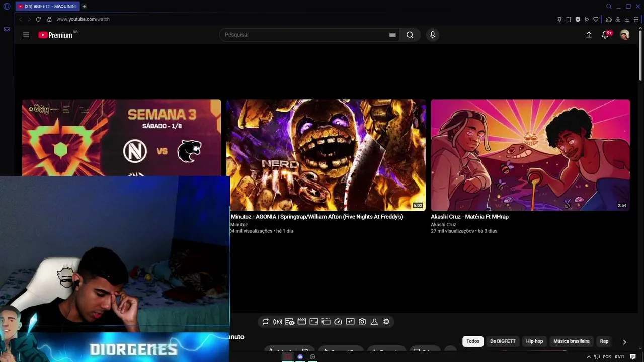Select the Hip-hop filter chip
The image size is (644, 362).
click(x=534, y=341)
